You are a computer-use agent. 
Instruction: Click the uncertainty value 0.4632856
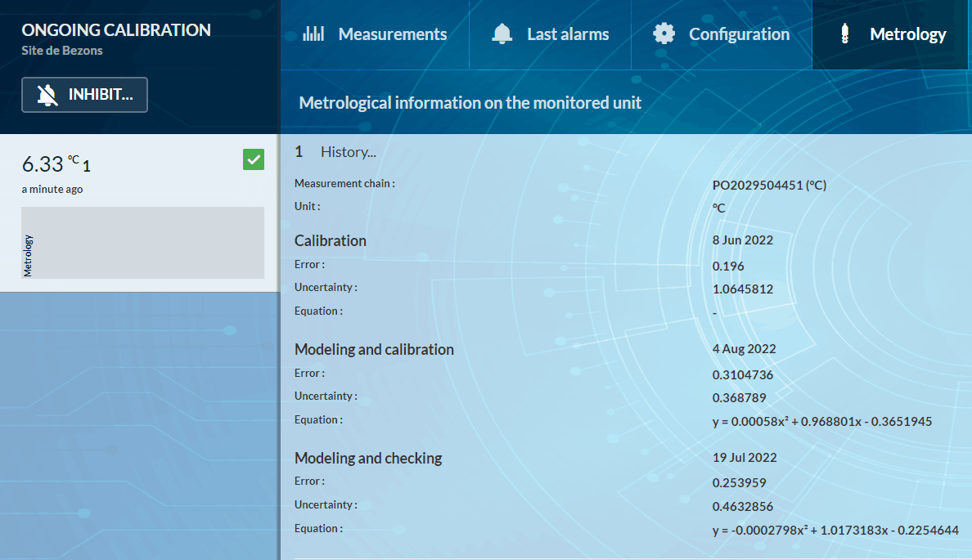743,507
